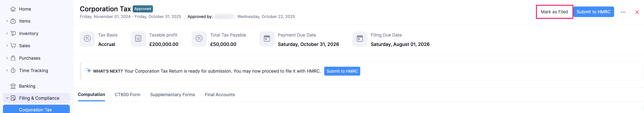Click the Sales cart icon
Screen dimensions: 644x113
tap(13, 46)
